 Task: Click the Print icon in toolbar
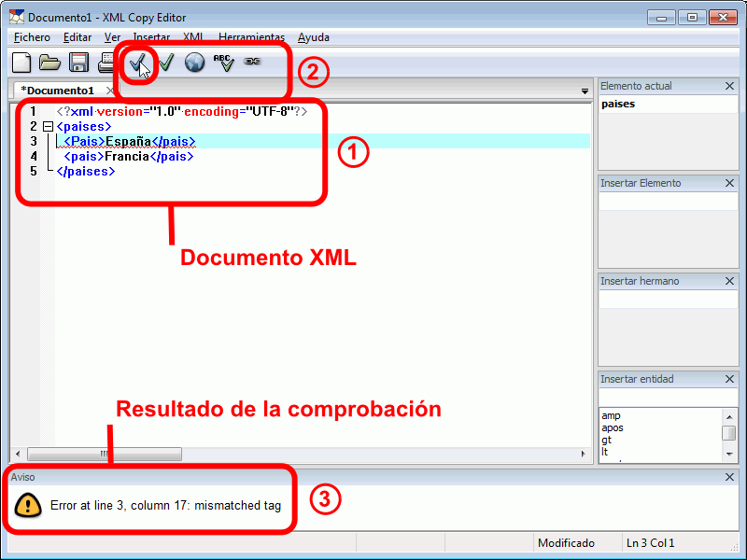pos(107,63)
